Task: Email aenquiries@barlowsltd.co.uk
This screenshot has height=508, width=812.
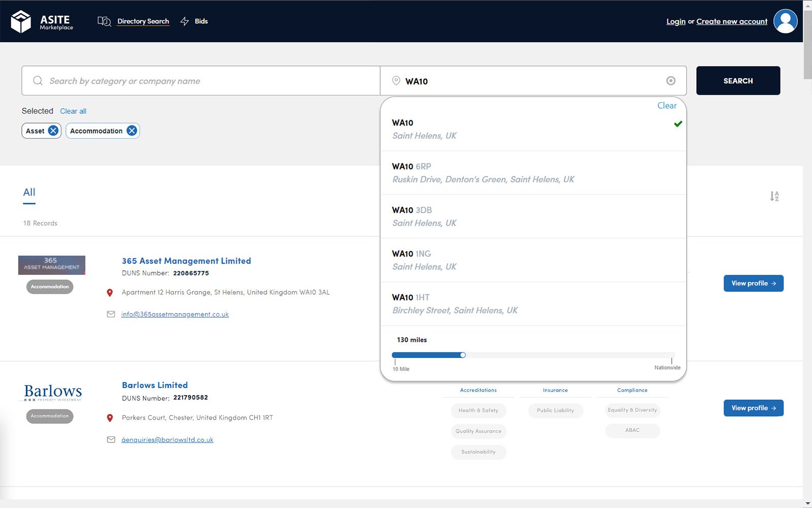Action: (167, 440)
